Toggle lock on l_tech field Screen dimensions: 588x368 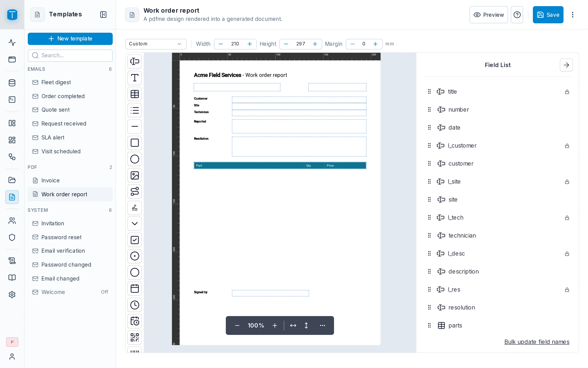tap(567, 218)
